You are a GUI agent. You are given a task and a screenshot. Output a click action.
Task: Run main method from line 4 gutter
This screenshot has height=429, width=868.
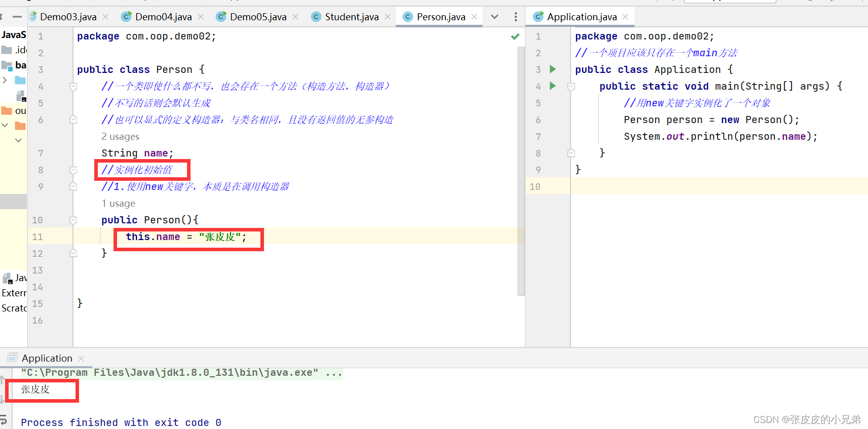tap(553, 86)
